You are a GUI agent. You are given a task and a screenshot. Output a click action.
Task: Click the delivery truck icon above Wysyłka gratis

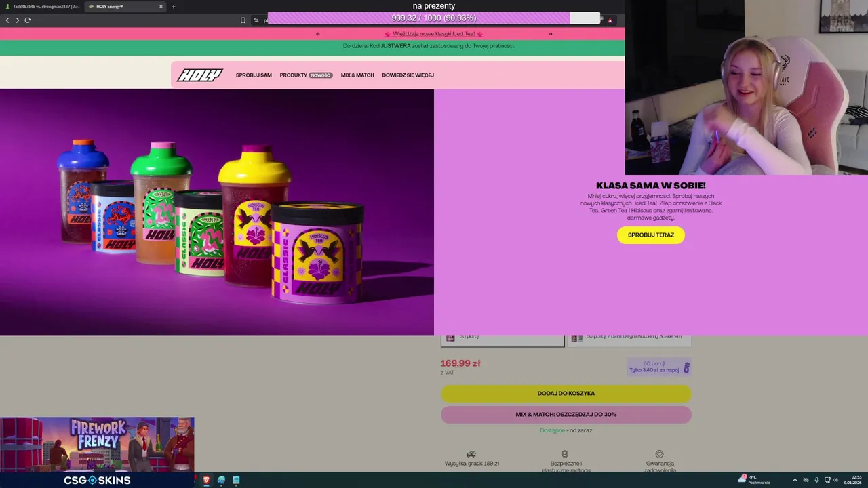tap(471, 454)
